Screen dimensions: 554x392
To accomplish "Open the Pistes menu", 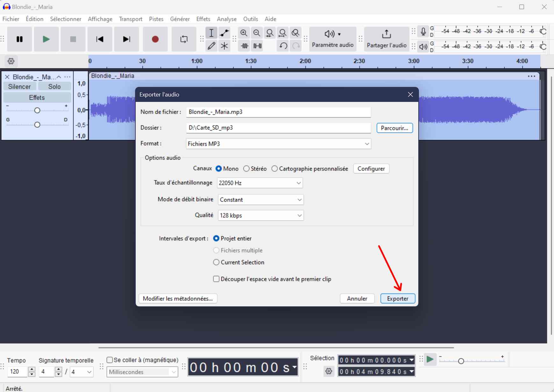I will (x=156, y=19).
